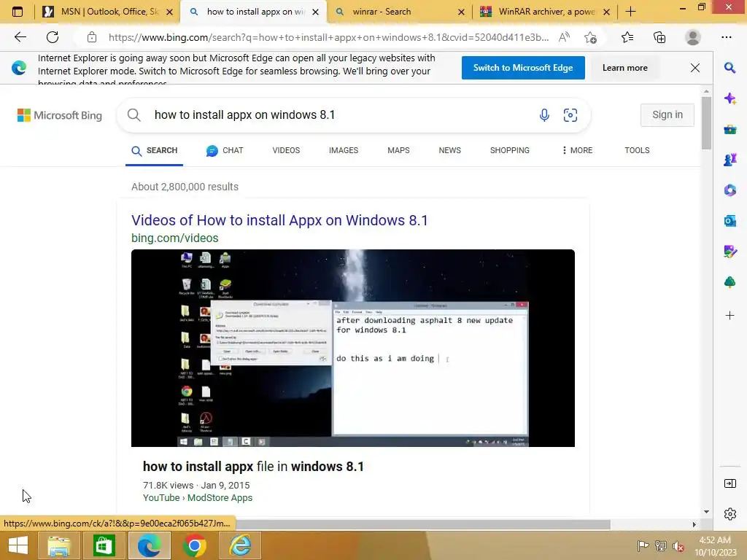This screenshot has height=560, width=747.
Task: Click the Bing search magnifier icon
Action: 134,114
